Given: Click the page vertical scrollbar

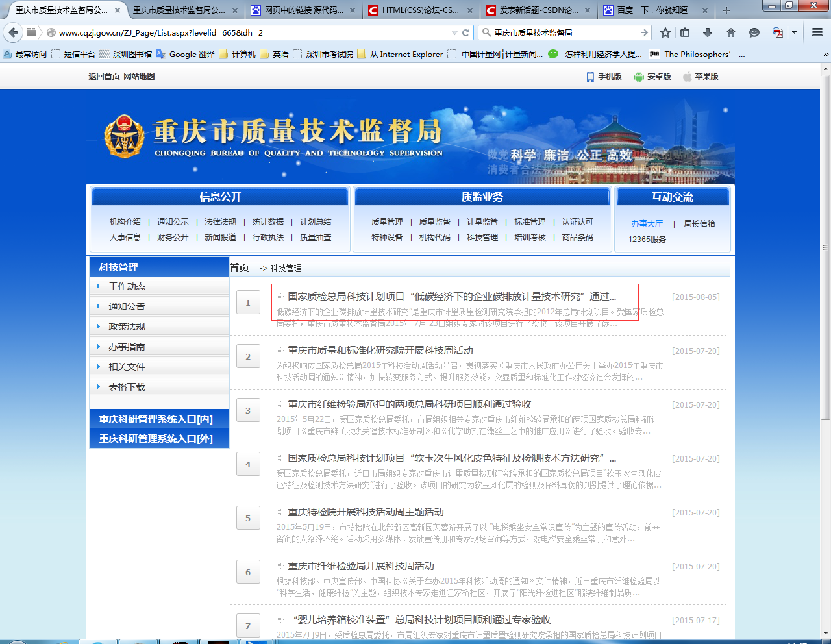Looking at the screenshot, I should click(x=825, y=247).
